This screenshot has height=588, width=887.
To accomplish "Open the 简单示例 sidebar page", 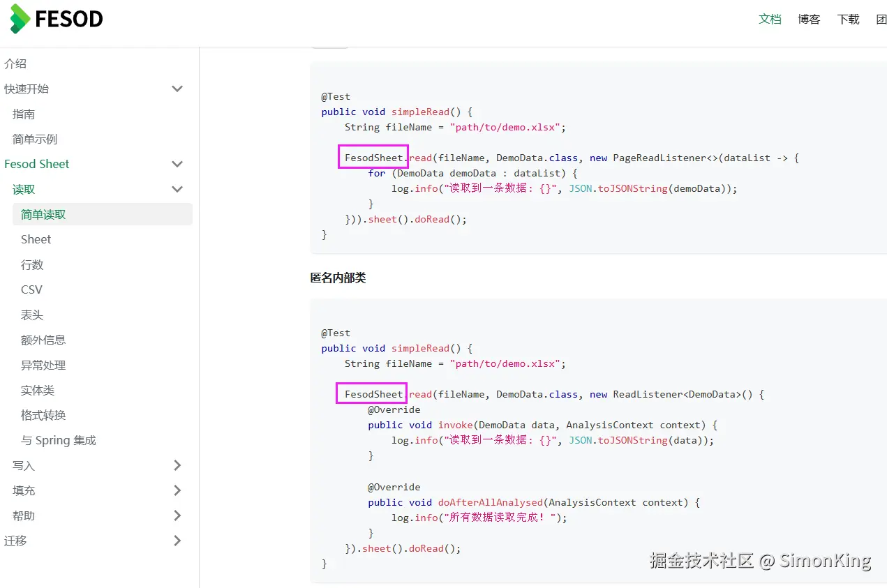I will (x=35, y=139).
